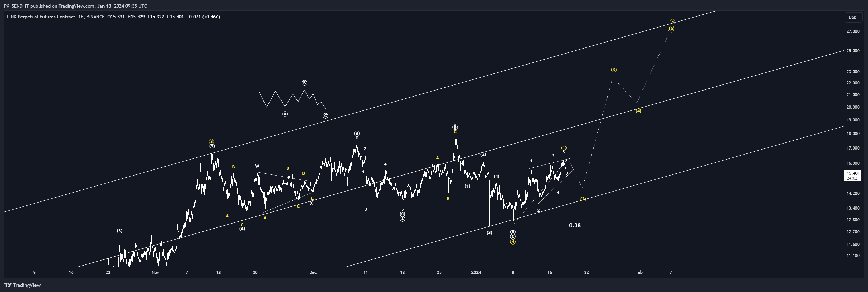Click the 12.800 price axis label
Image resolution: width=868 pixels, height=292 pixels.
coord(853,219)
